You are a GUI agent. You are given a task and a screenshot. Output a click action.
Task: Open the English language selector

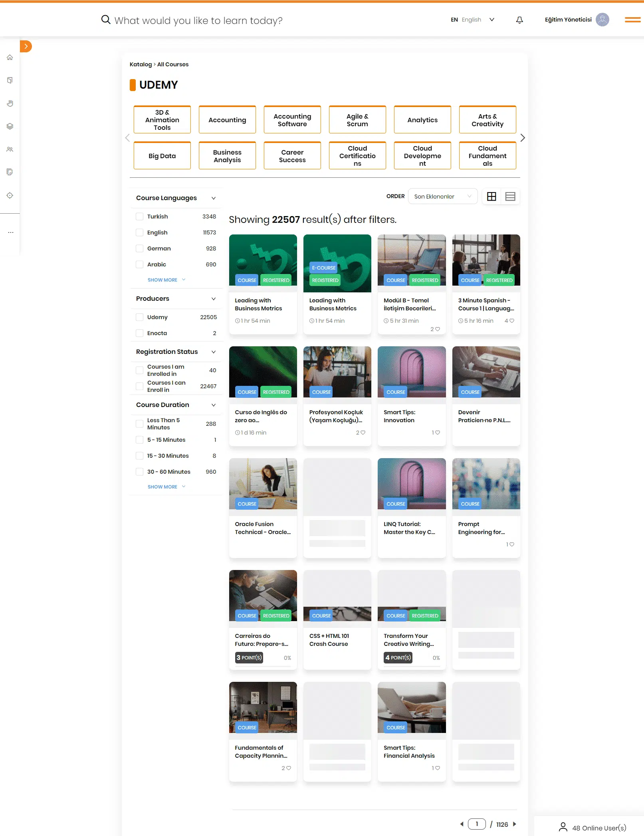click(473, 20)
